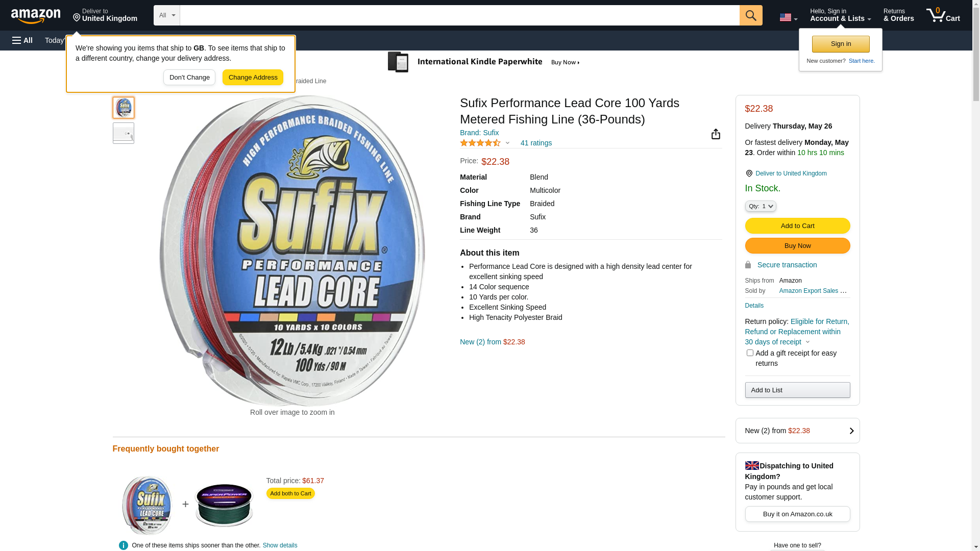The image size is (980, 551).
Task: Expand the New (2) from $22.38 offers panel
Action: [x=797, y=431]
